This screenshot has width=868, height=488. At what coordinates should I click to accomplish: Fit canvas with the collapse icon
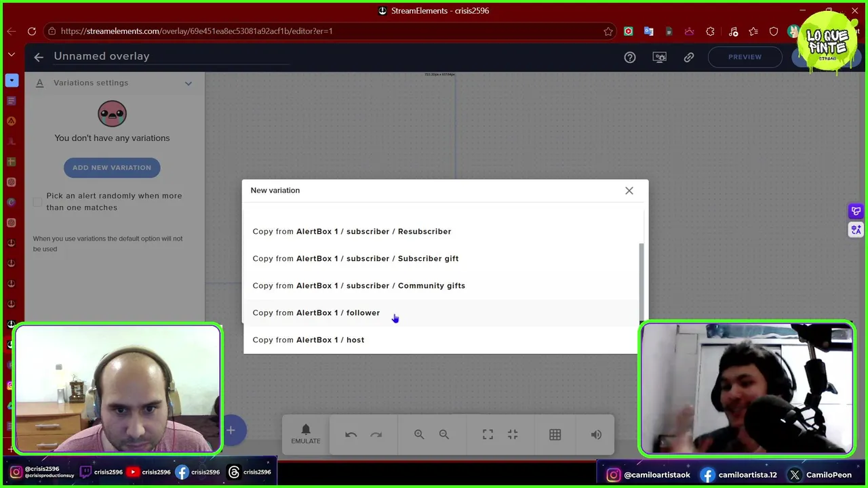[x=513, y=434]
